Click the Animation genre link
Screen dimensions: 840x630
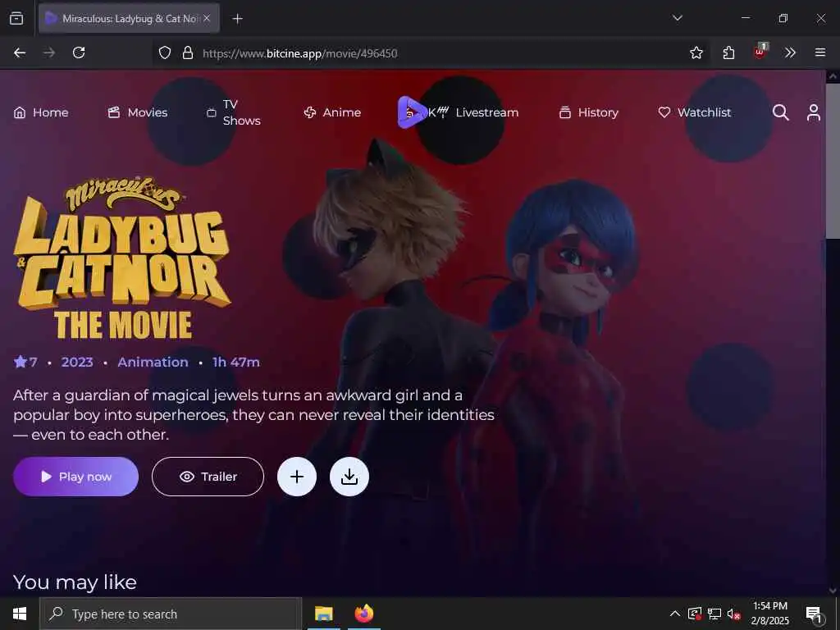[153, 362]
